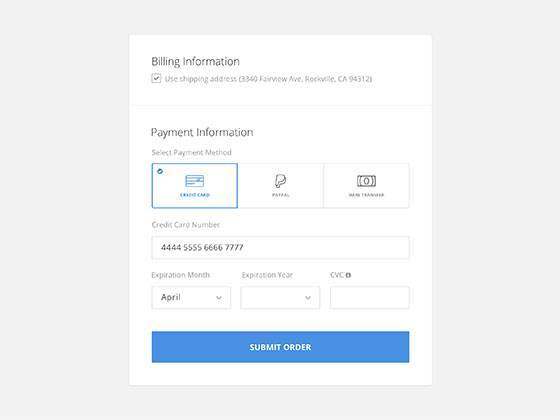
Task: Select the Bank Transfer label under payment method
Action: [x=366, y=195]
